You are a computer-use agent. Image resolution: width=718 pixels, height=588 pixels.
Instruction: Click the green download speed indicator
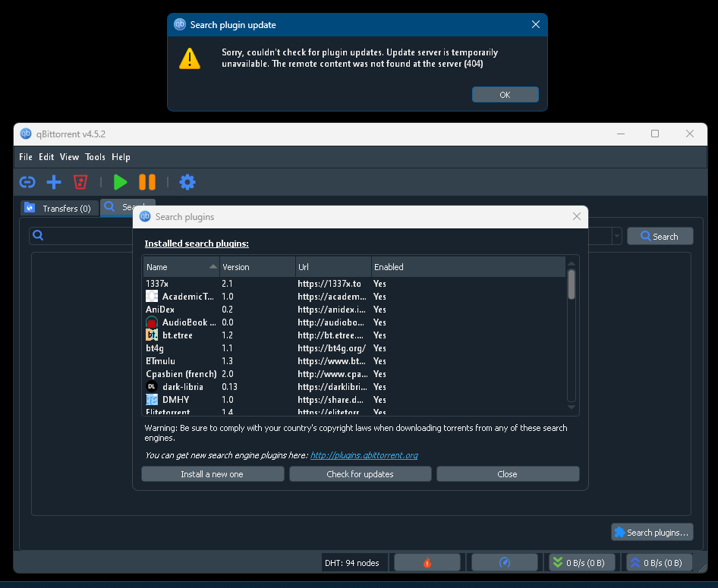pos(581,563)
